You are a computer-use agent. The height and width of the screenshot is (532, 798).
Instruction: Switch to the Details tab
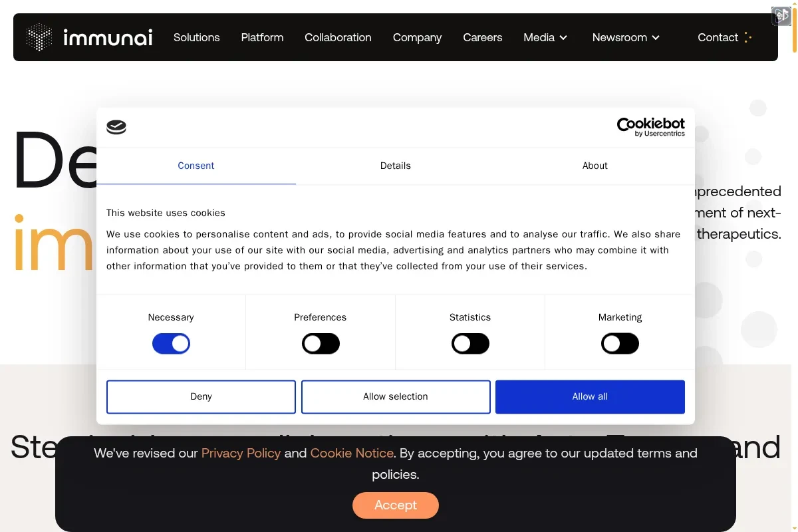pyautogui.click(x=395, y=166)
